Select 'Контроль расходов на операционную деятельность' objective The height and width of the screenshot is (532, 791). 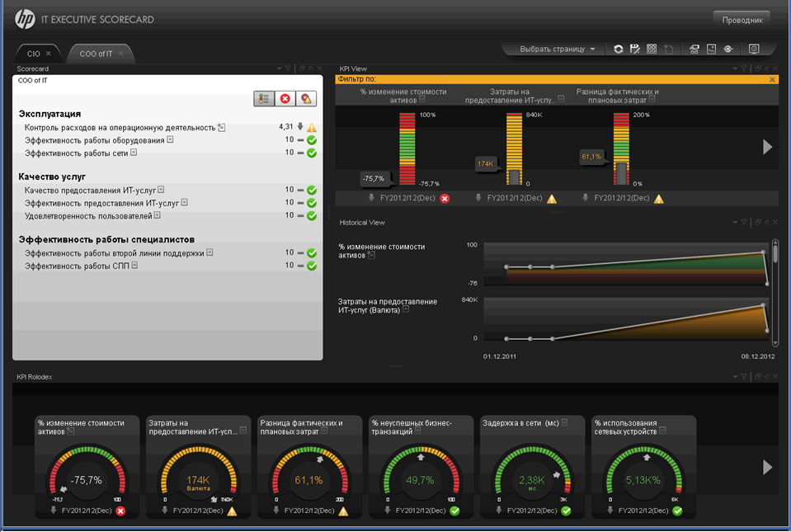pyautogui.click(x=120, y=128)
